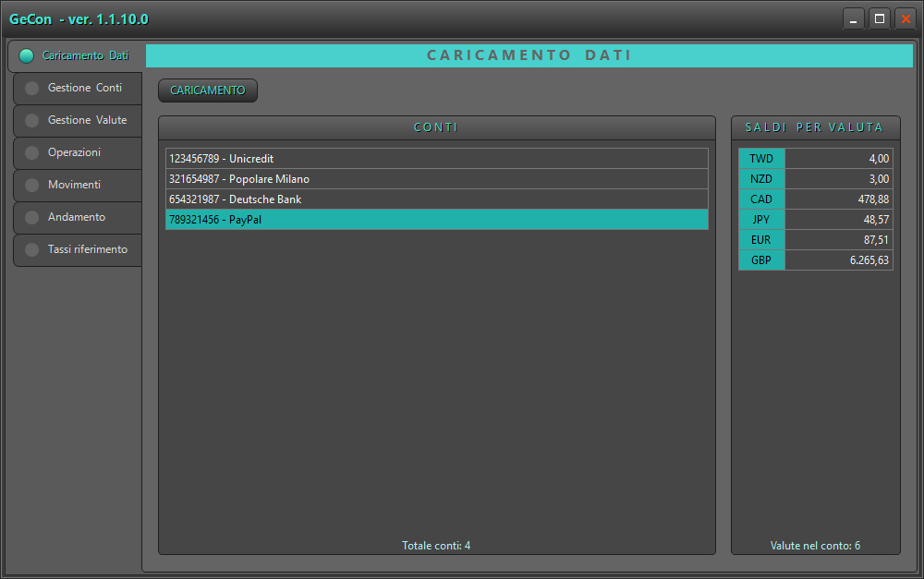Switch to the Movimenti tab
The width and height of the screenshot is (924, 579).
point(74,186)
